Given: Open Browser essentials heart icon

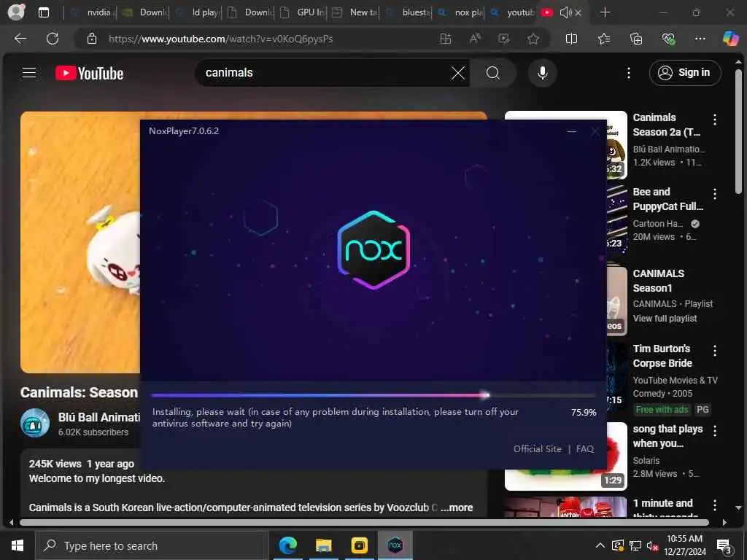Looking at the screenshot, I should [x=668, y=39].
